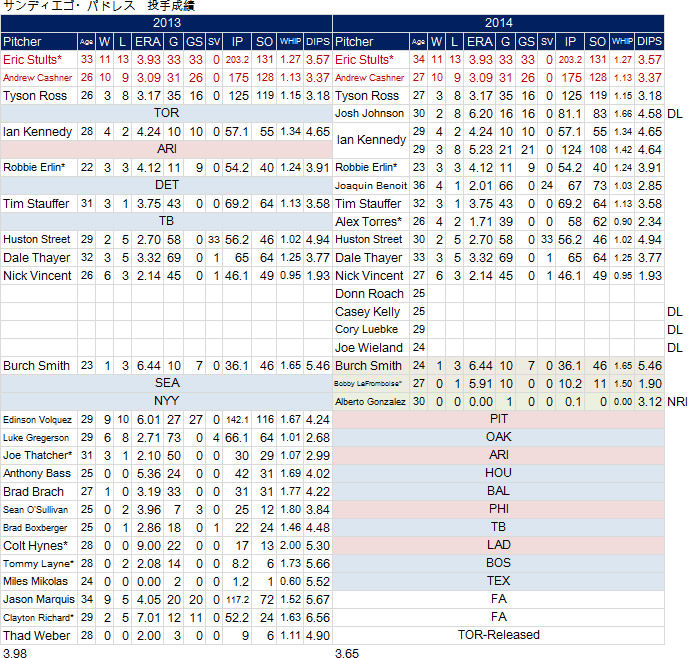Image resolution: width=688 pixels, height=658 pixels.
Task: Select the Joe Thatcher* name cell
Action: click(39, 456)
